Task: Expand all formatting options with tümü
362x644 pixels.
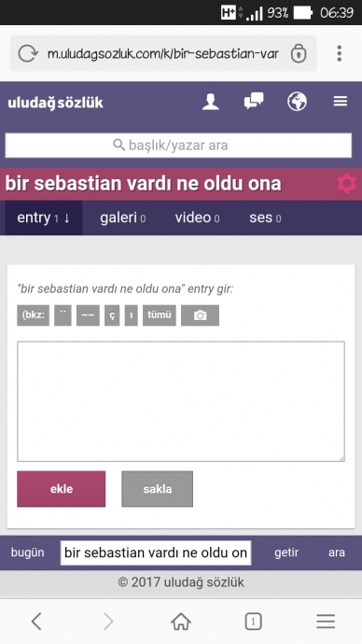Action: coord(160,315)
